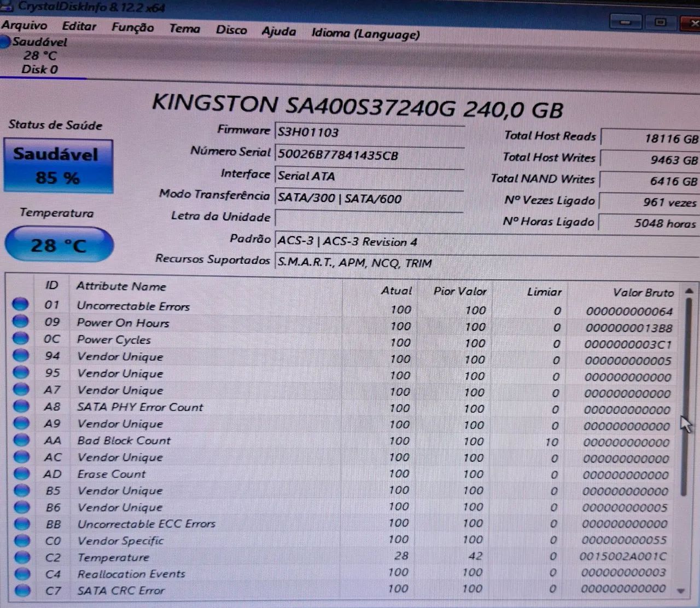Click the Limiar column header
Viewport: 700px width, 608px height.
point(544,292)
